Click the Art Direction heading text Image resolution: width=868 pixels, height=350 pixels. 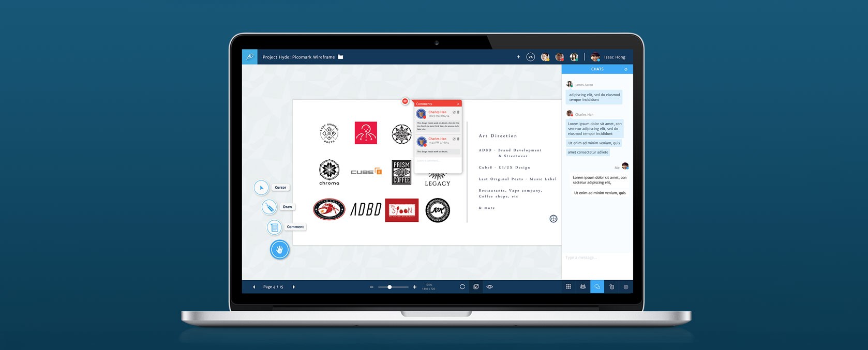pos(498,136)
